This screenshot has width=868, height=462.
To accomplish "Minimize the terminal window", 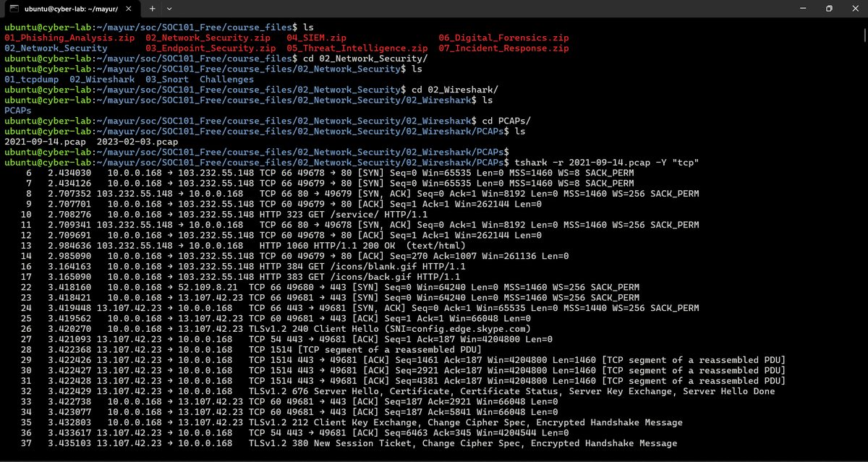I will tap(803, 9).
